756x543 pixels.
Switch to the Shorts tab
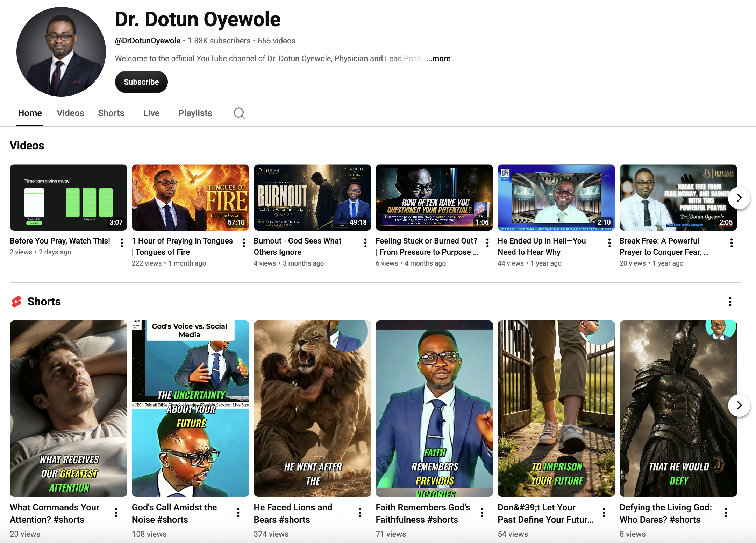click(111, 113)
